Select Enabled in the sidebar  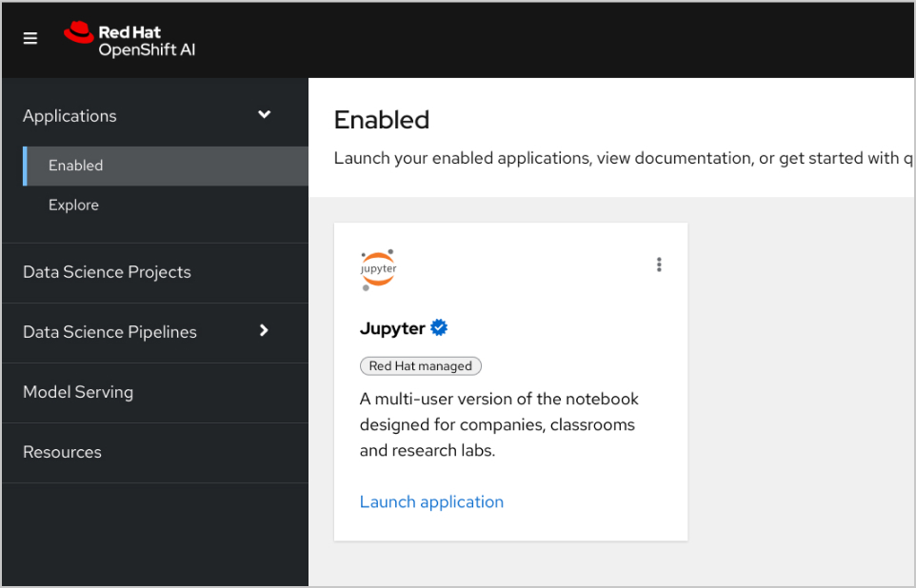[75, 165]
